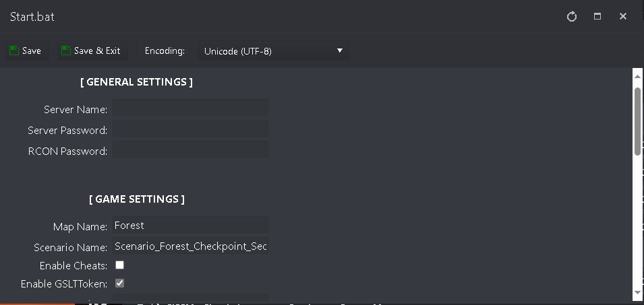Click the vertical scrollbar thumb
The width and height of the screenshot is (644, 305).
(637, 121)
